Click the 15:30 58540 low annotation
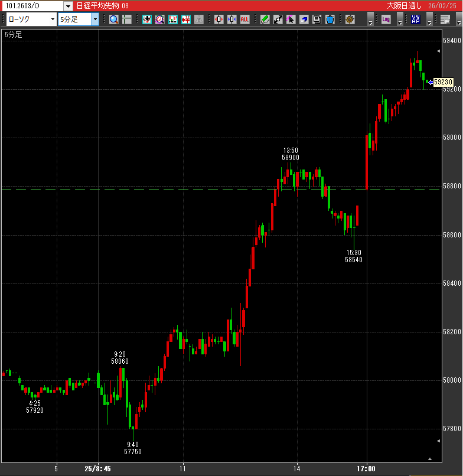 pos(354,256)
